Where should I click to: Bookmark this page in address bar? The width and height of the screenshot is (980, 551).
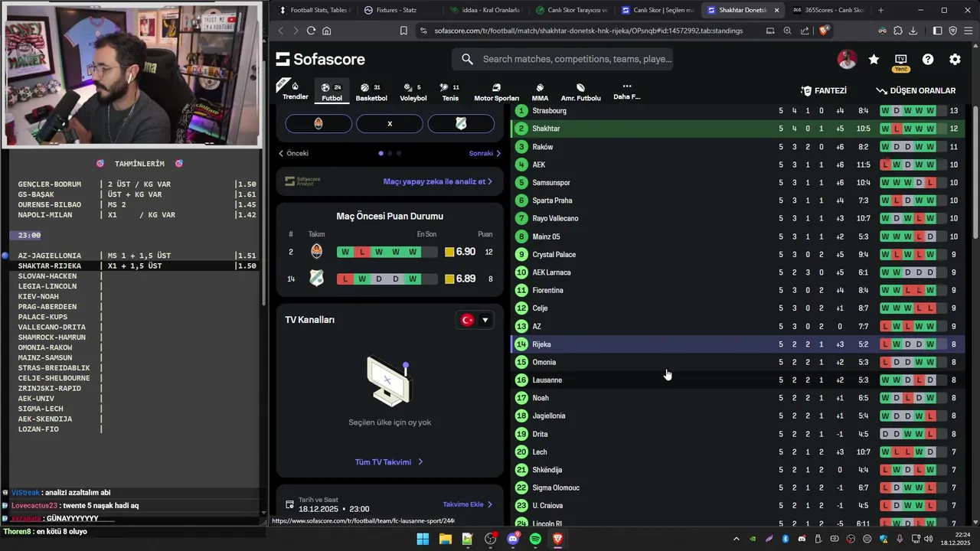click(403, 31)
